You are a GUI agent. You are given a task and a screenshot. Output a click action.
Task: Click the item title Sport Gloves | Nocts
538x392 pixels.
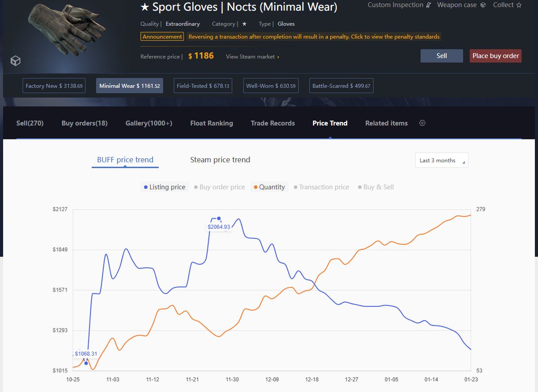(239, 7)
